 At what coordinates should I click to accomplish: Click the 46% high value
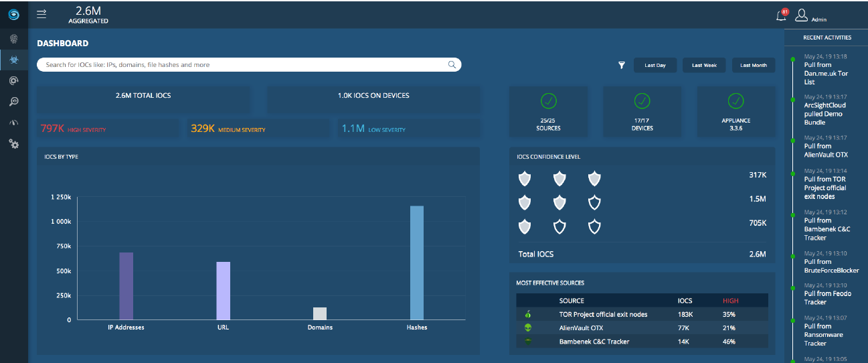coord(729,342)
